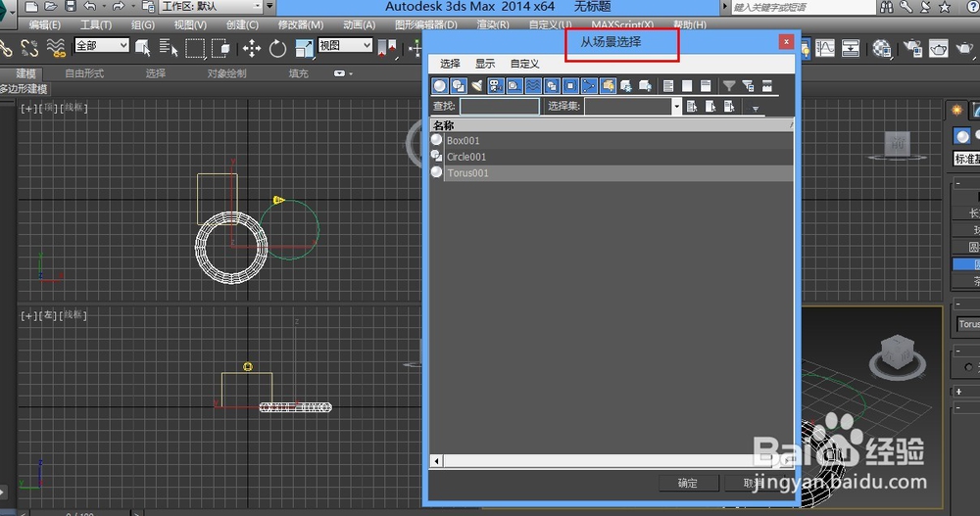Toggle Display Groups filter in dialog
The height and width of the screenshot is (516, 980).
click(x=552, y=85)
